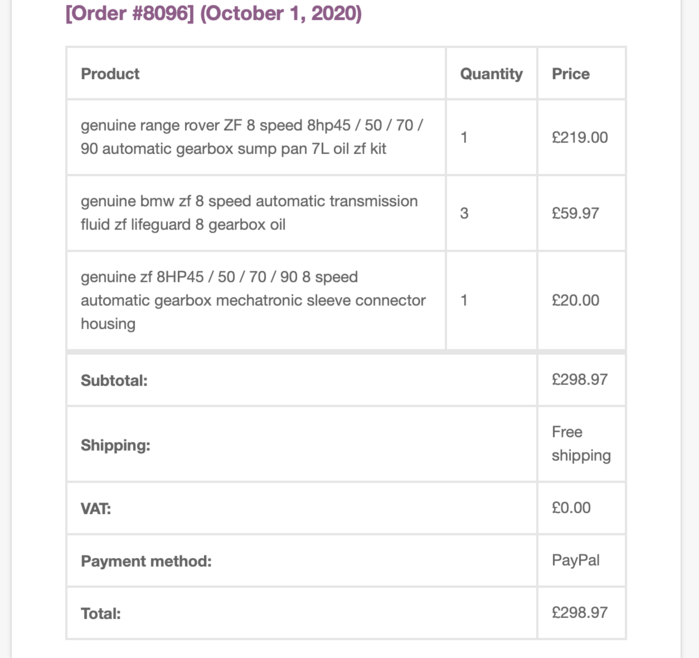Image resolution: width=699 pixels, height=658 pixels.
Task: Click the £219.00 price cell
Action: coord(580,137)
